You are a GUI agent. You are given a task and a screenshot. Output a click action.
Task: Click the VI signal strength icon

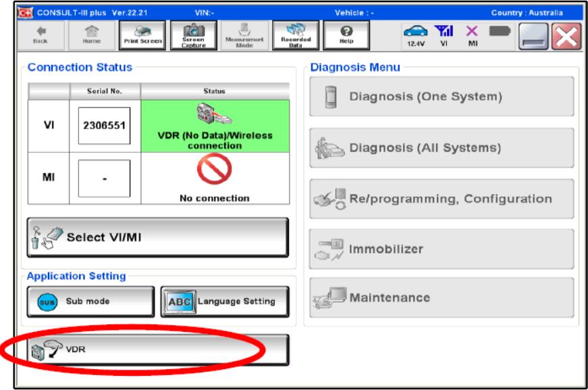(x=444, y=36)
